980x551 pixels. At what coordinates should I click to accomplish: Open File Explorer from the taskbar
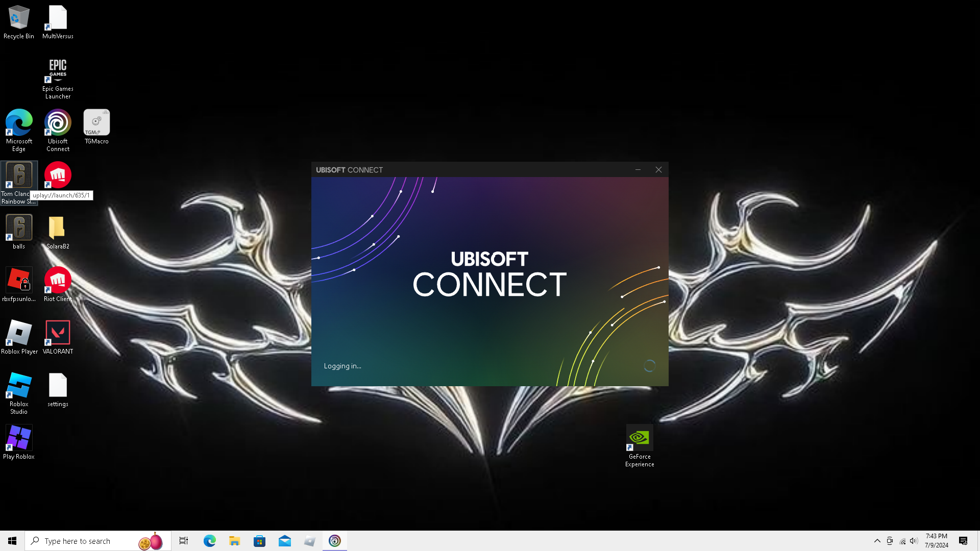coord(234,541)
